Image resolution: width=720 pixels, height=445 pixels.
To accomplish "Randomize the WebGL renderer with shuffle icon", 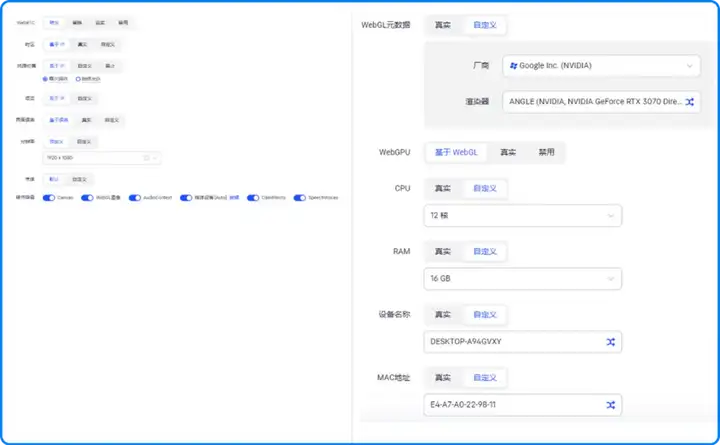I will [689, 102].
